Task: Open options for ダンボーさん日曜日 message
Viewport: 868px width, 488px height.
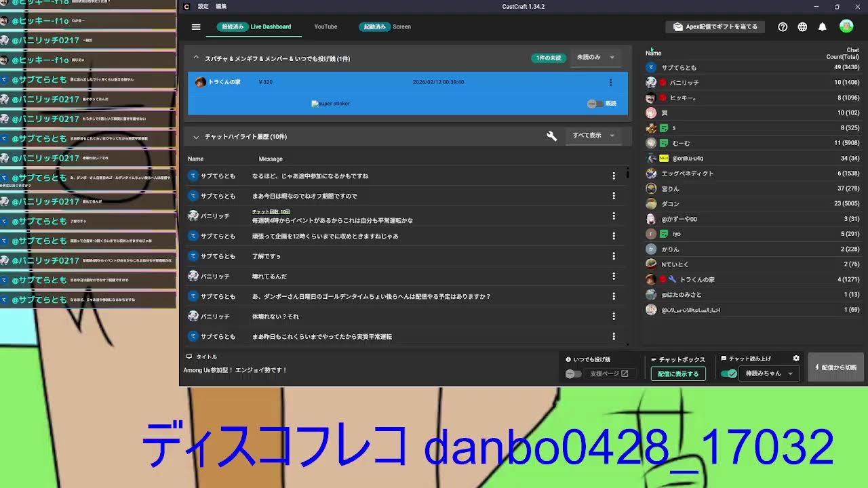Action: tap(614, 296)
